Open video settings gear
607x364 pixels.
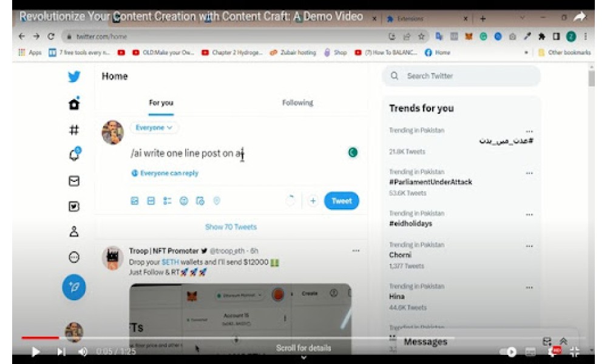point(554,352)
